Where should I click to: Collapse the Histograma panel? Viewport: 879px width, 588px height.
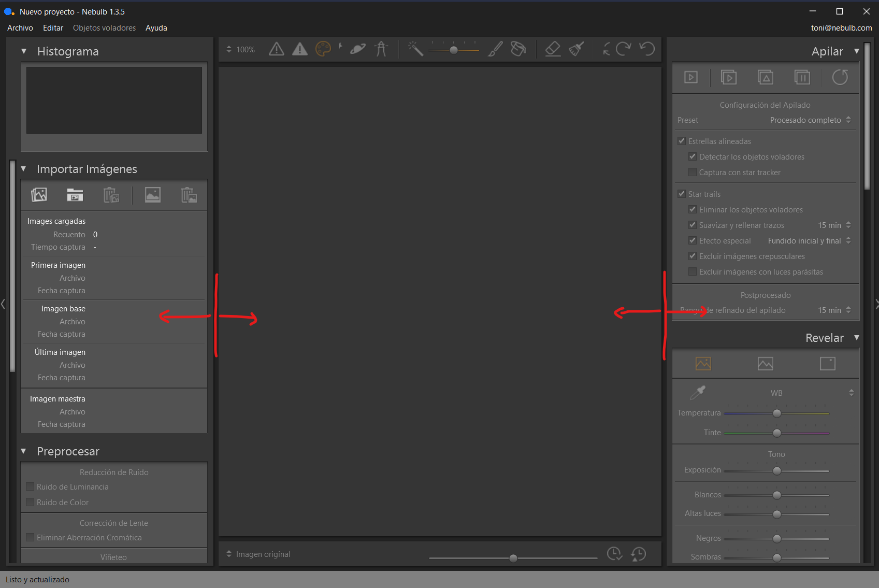click(x=24, y=51)
